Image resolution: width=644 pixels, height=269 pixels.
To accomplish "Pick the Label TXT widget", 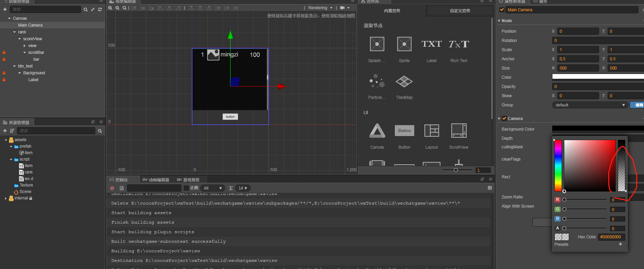I will [x=431, y=44].
